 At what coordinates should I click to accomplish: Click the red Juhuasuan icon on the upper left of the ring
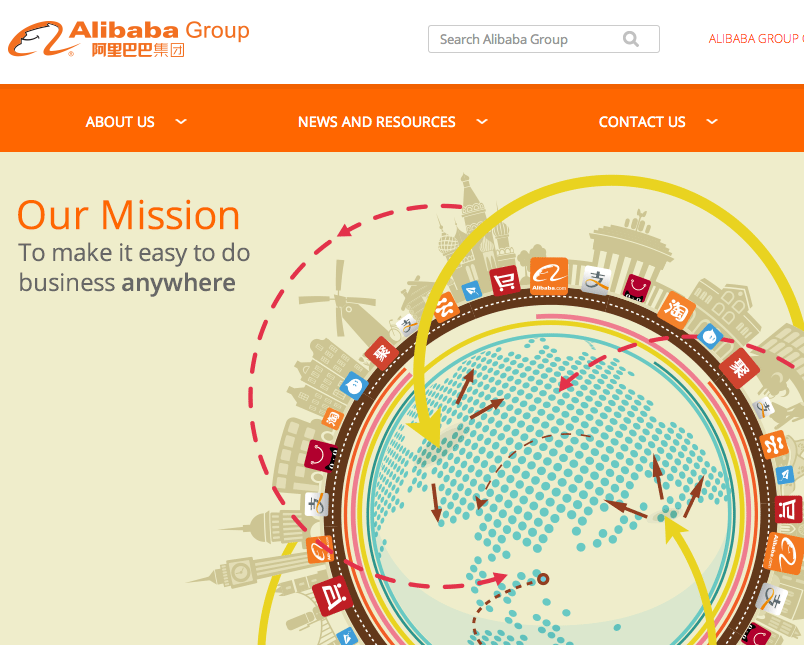click(381, 353)
